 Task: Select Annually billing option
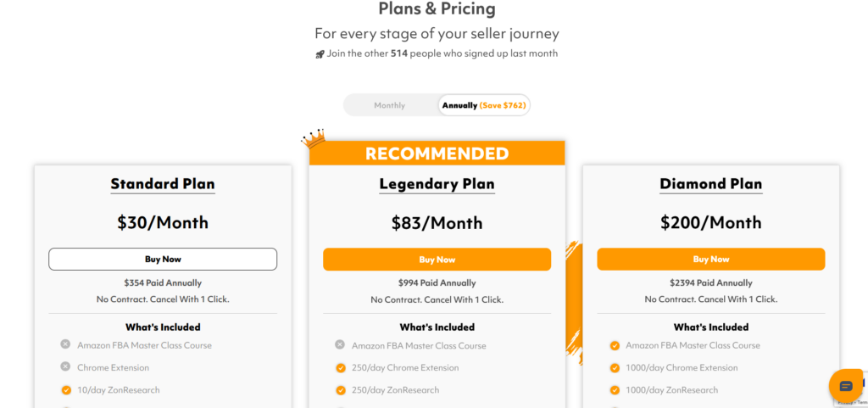pyautogui.click(x=484, y=105)
